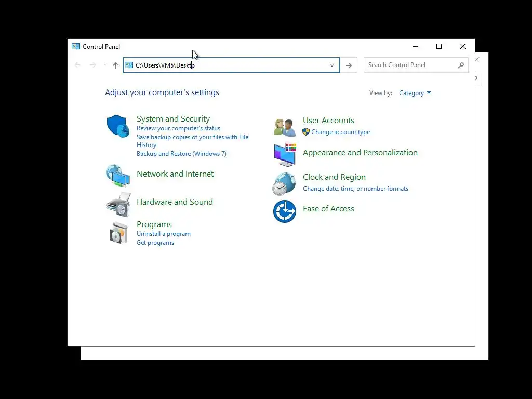Click the Forward navigation arrow
Viewport: 532px width, 399px height.
click(92, 65)
